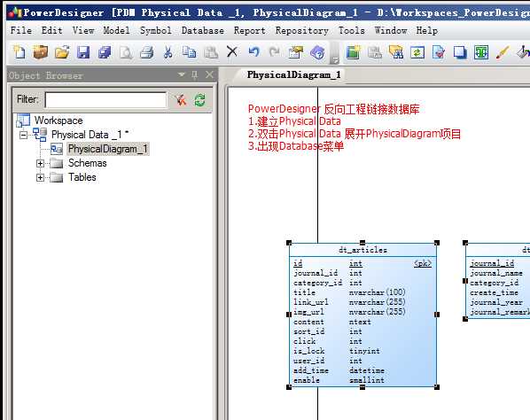Click the Paste toolbar icon
The height and width of the screenshot is (420, 530).
click(x=211, y=52)
